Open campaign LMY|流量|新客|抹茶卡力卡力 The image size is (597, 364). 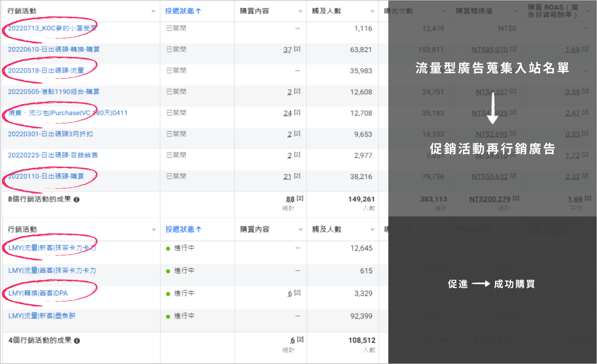click(x=52, y=248)
